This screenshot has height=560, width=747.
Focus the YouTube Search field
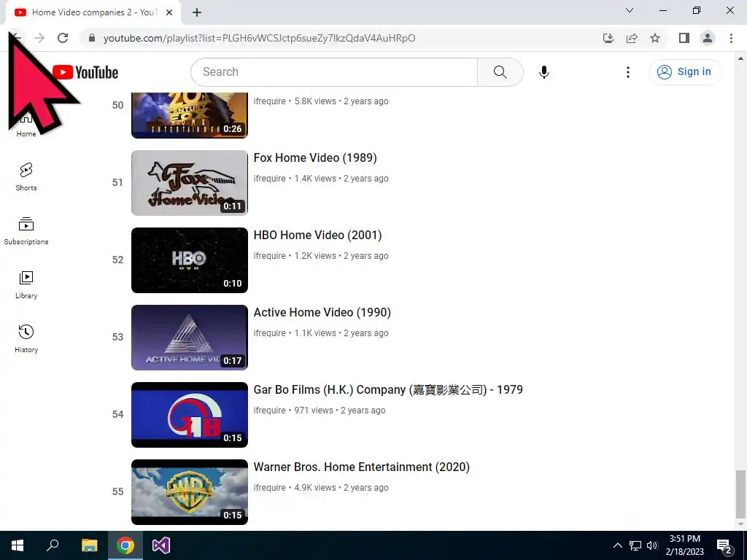coord(334,72)
